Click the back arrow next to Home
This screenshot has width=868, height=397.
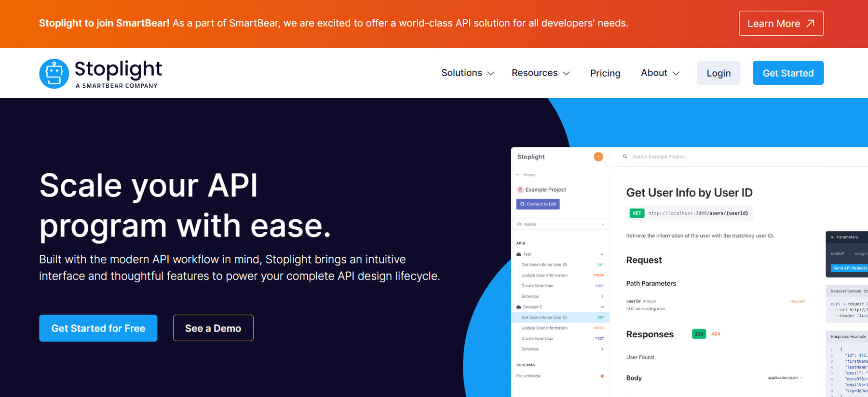pyautogui.click(x=518, y=175)
